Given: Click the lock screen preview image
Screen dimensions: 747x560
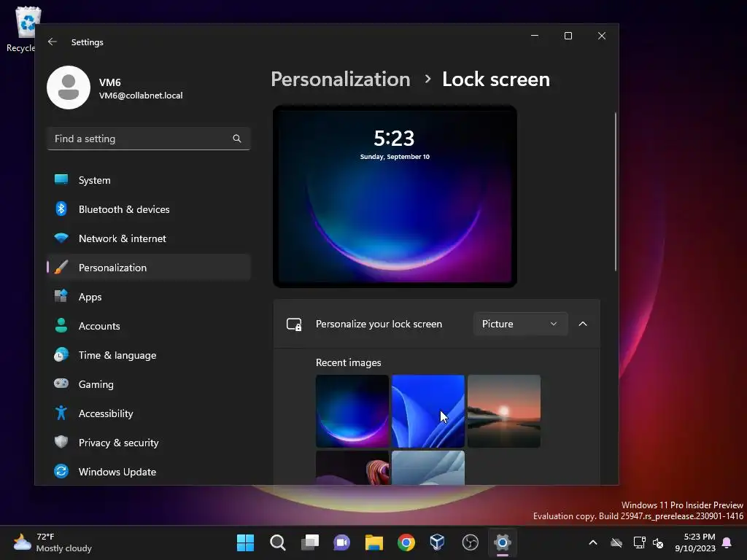Looking at the screenshot, I should click(x=395, y=196).
